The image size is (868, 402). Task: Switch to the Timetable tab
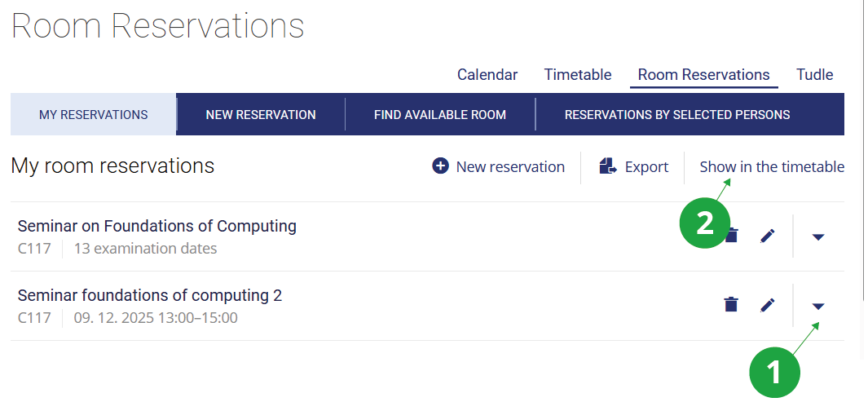tap(578, 75)
